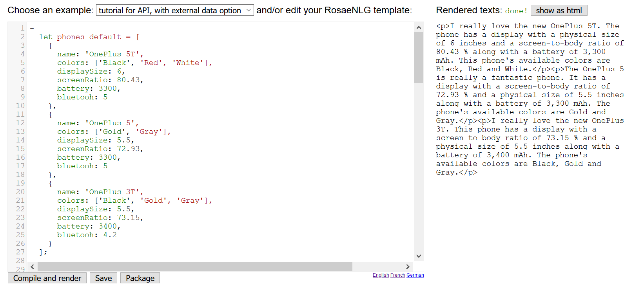Screen dimensions: 644x308
Task: Click the line "name: 'OnePlus 5',"
Action: click(x=98, y=123)
